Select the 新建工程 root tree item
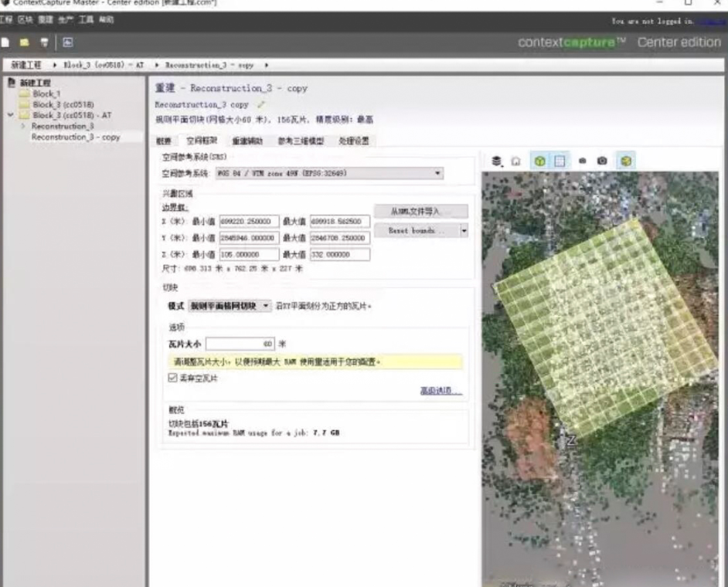Viewport: 728px width, 587px height. point(36,83)
